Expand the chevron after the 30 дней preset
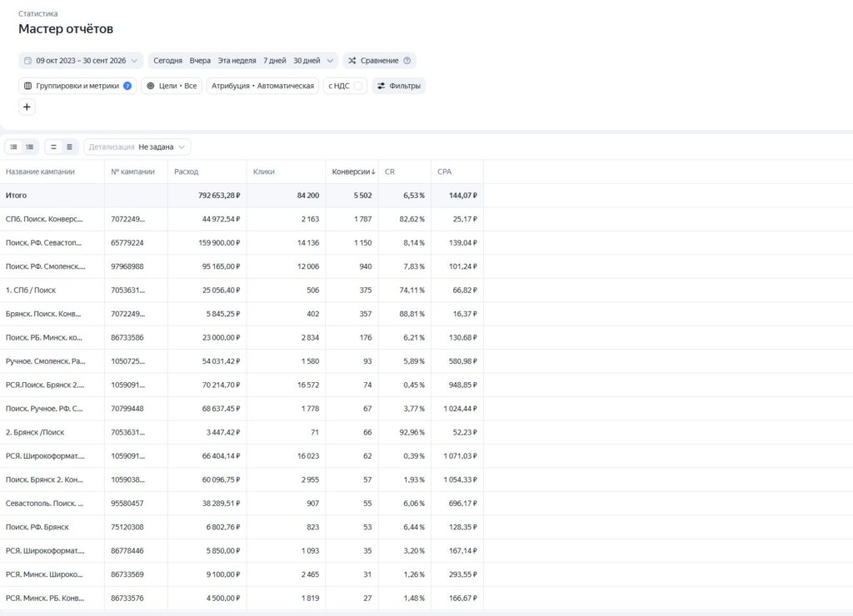 tap(330, 60)
